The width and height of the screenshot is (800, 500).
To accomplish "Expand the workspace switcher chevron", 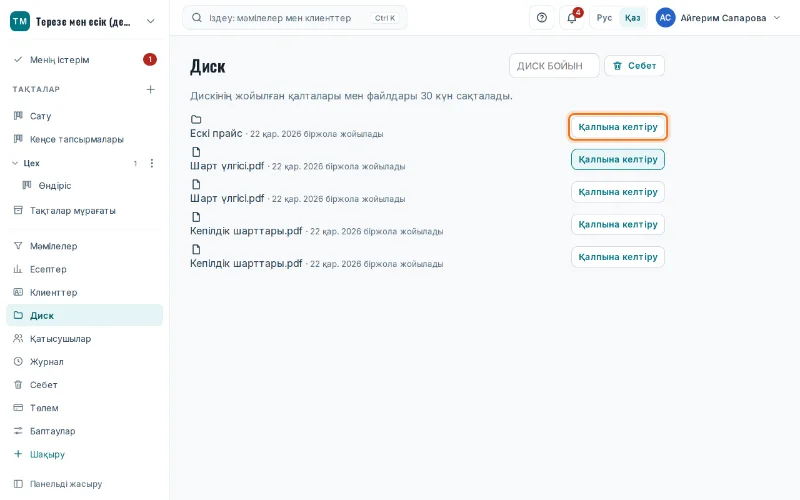I will click(151, 21).
